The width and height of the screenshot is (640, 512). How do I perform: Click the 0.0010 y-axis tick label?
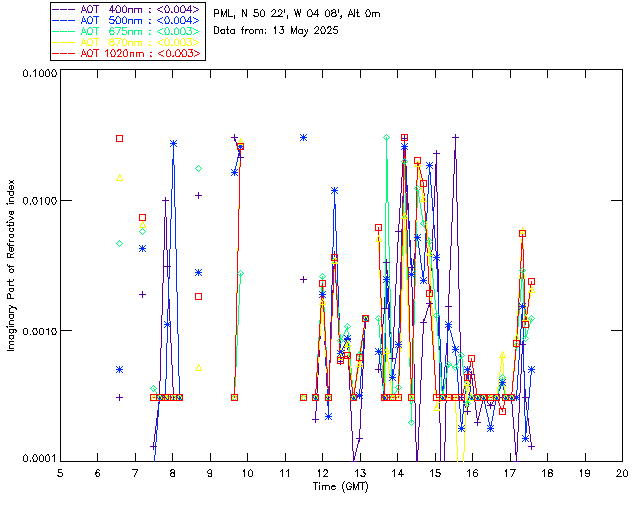click(39, 331)
